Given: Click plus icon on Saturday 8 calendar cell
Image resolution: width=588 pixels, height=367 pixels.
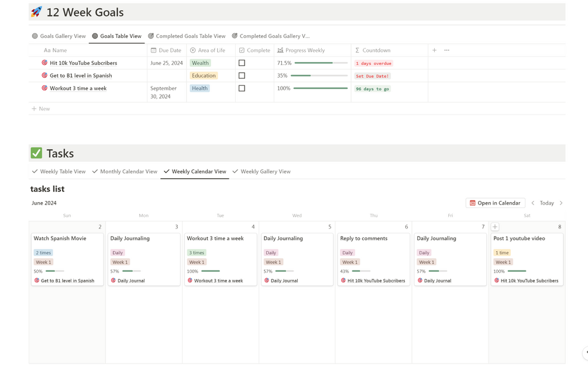Looking at the screenshot, I should coord(495,227).
